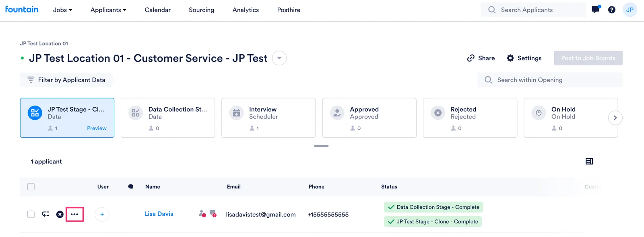
Task: Click JP Test Stage - Clone - Complete badge
Action: (433, 222)
